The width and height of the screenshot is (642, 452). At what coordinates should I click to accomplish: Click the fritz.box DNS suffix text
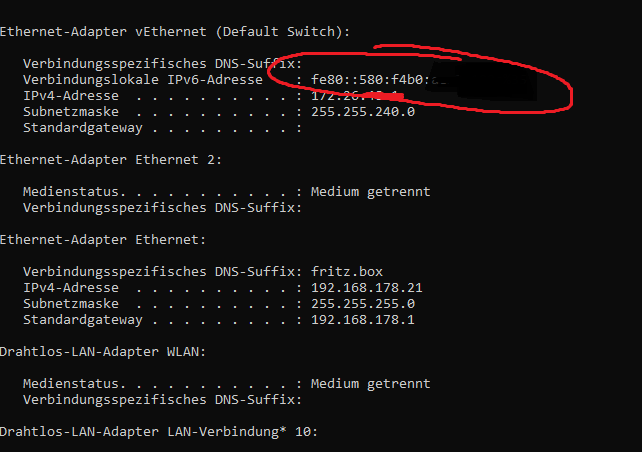coord(347,272)
